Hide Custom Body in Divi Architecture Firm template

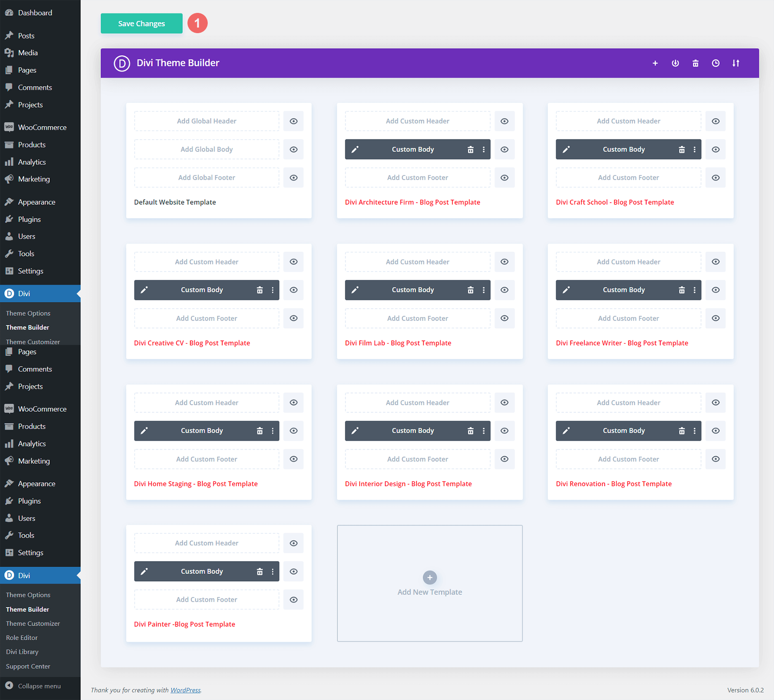coord(504,149)
